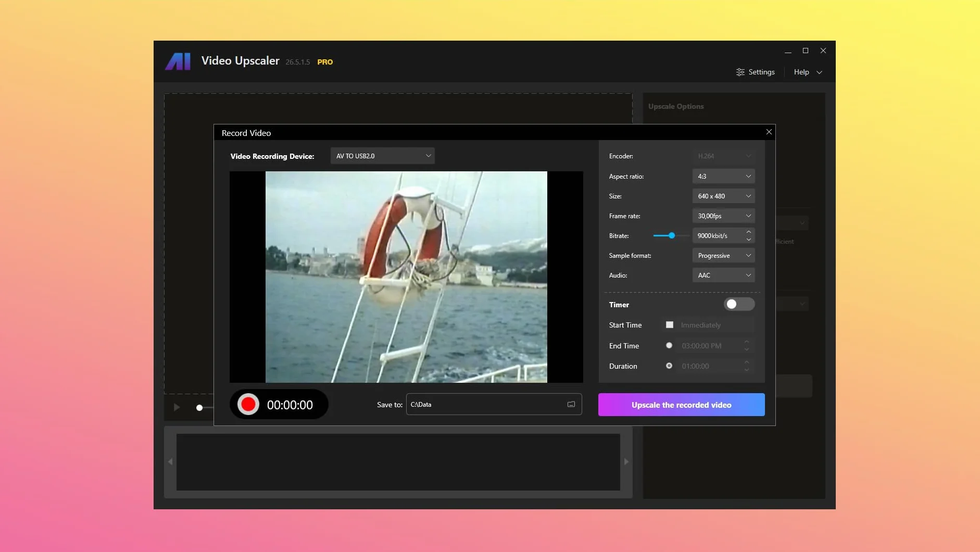Image resolution: width=980 pixels, height=552 pixels.
Task: Check the Start Time Immediately checkbox
Action: click(x=670, y=325)
